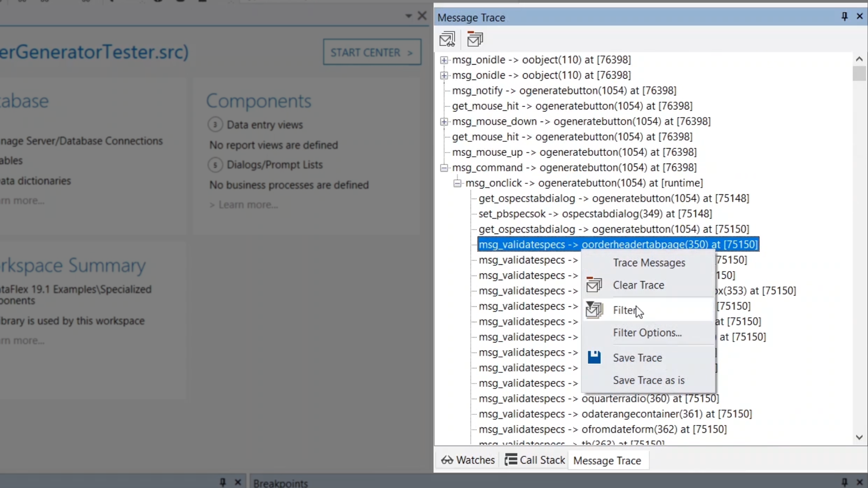Choose Save Trace as is

point(648,380)
